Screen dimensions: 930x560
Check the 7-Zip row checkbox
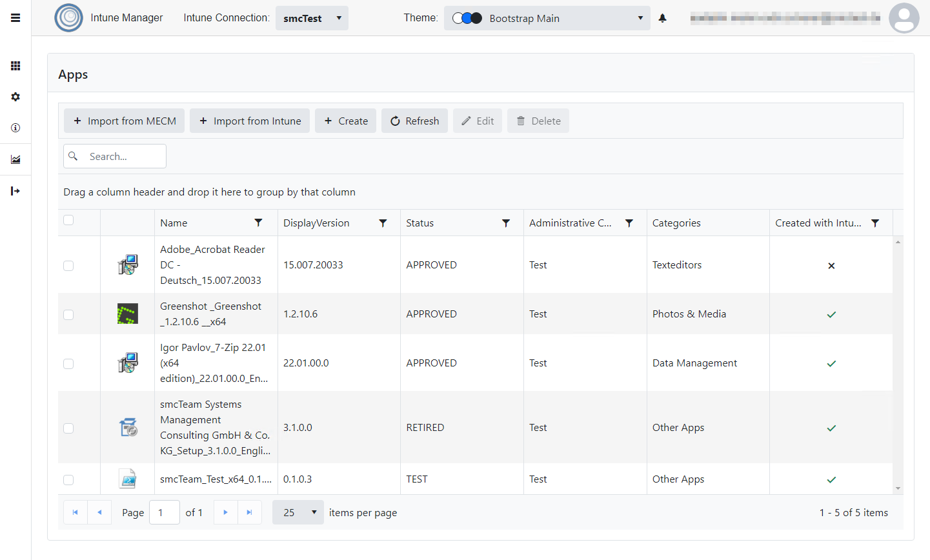click(68, 364)
